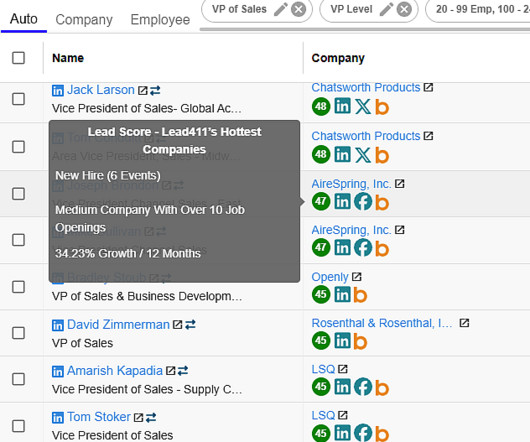Viewport: 530px width, 442px height.
Task: Open David Zimmerman's LinkedIn icon
Action: coord(58,325)
